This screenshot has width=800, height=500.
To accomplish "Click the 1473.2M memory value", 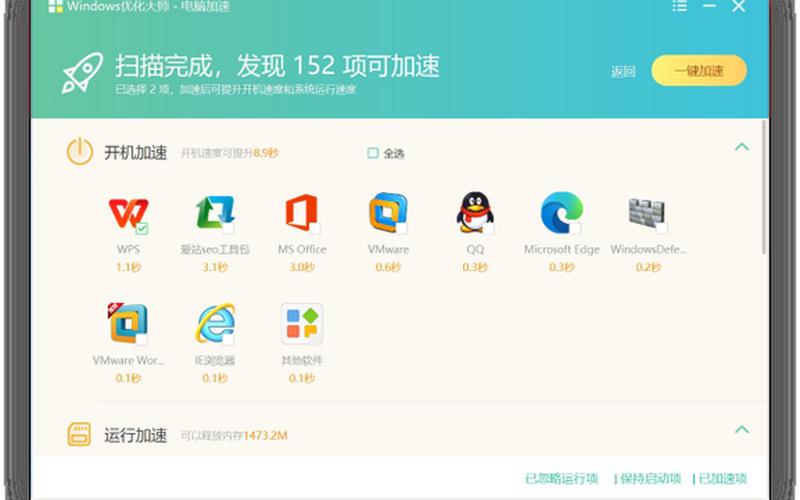I will 265,436.
